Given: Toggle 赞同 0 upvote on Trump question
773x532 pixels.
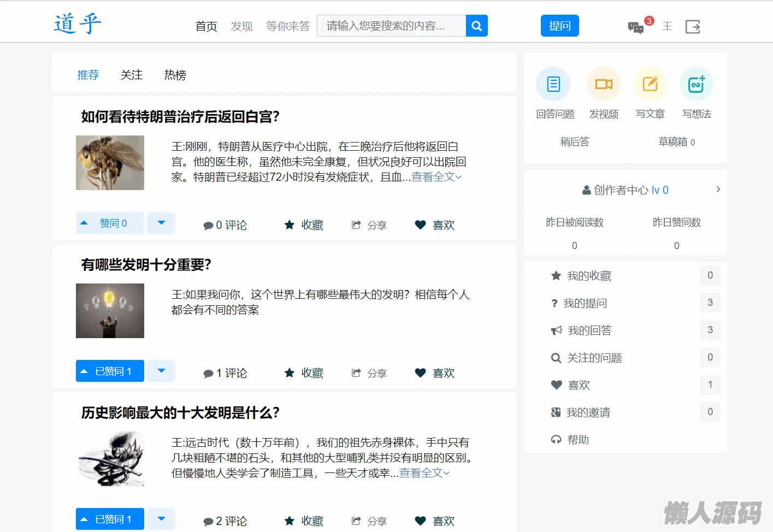Looking at the screenshot, I should pos(110,223).
